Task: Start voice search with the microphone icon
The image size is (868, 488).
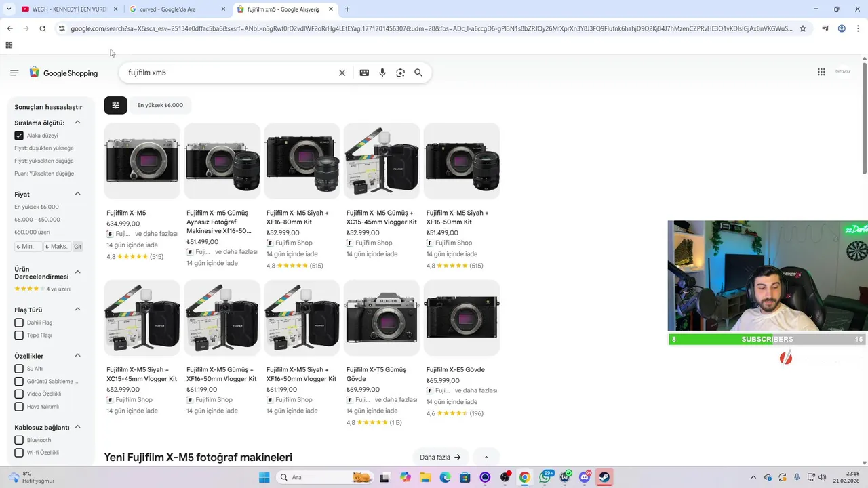Action: point(382,73)
